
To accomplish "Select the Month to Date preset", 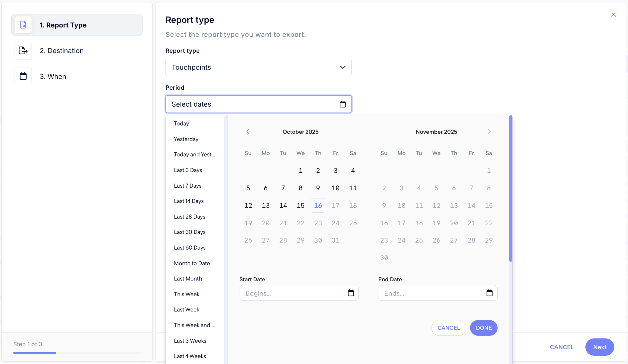I will click(192, 263).
